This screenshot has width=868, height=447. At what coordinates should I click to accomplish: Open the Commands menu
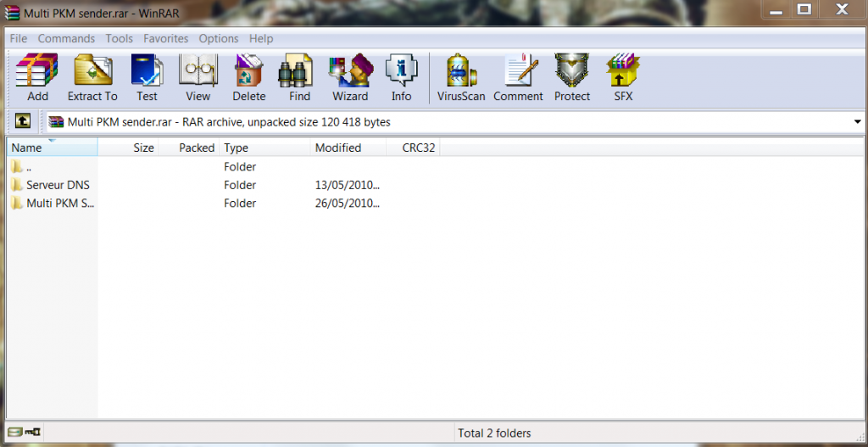[66, 39]
